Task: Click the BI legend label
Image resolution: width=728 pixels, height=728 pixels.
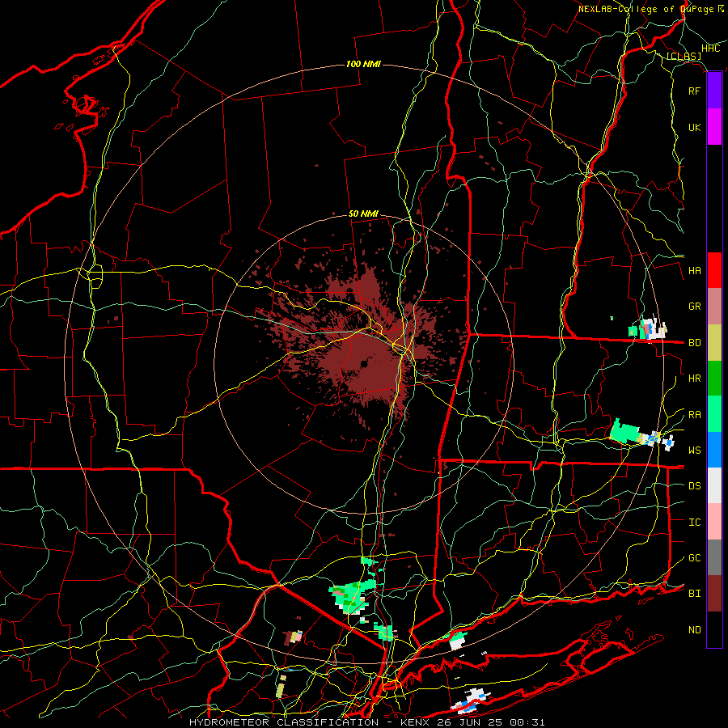Action: [694, 594]
